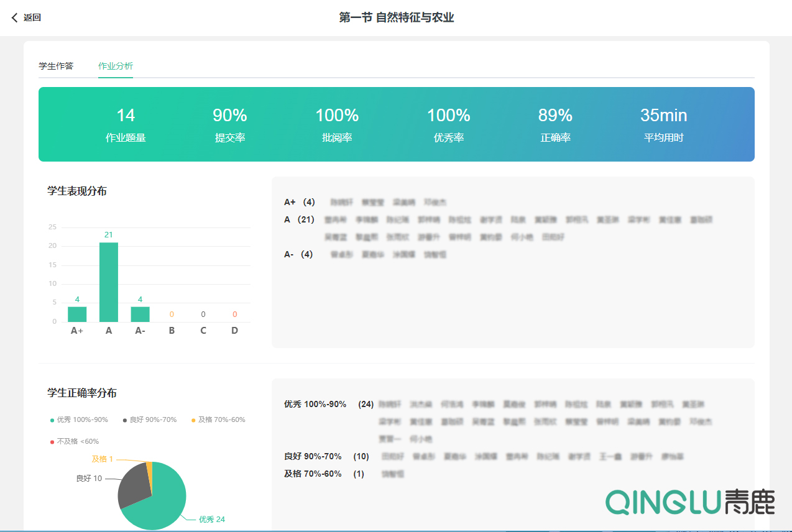Click the 作业题量 14 statistic
The image size is (792, 532).
(x=126, y=124)
